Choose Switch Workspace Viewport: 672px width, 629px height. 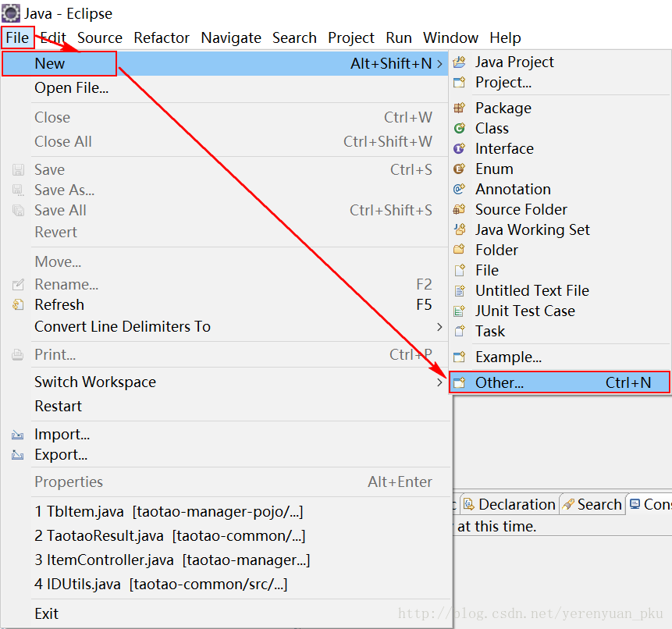click(225, 382)
